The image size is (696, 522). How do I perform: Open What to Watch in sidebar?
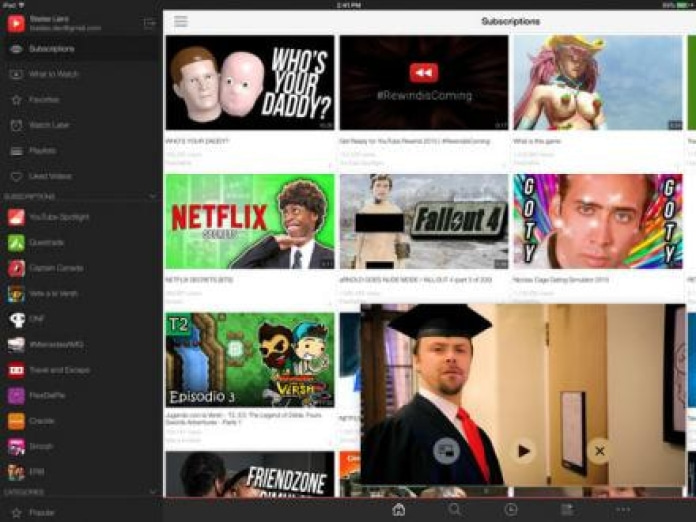[x=81, y=74]
